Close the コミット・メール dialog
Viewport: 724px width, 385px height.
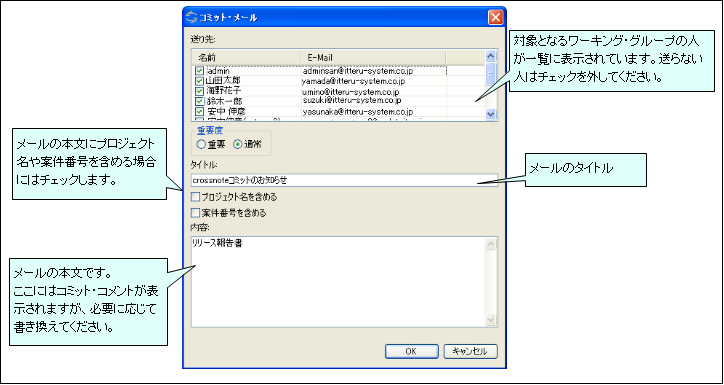(x=495, y=18)
